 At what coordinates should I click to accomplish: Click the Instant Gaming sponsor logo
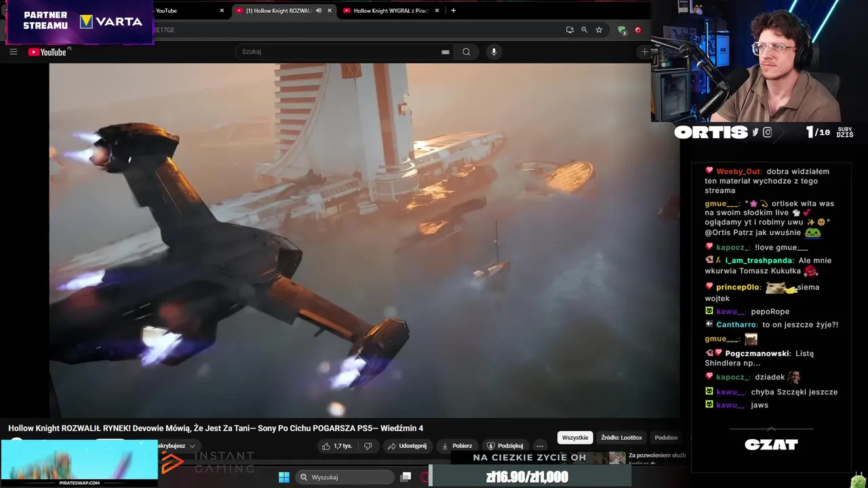(208, 462)
